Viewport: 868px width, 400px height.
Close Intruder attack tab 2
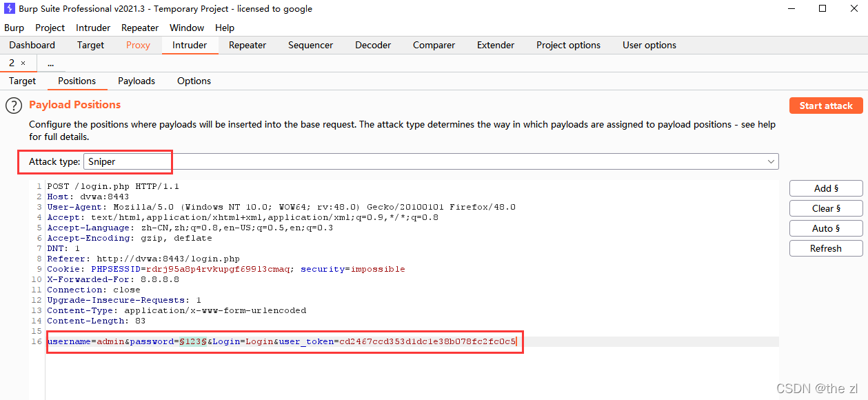pos(23,63)
